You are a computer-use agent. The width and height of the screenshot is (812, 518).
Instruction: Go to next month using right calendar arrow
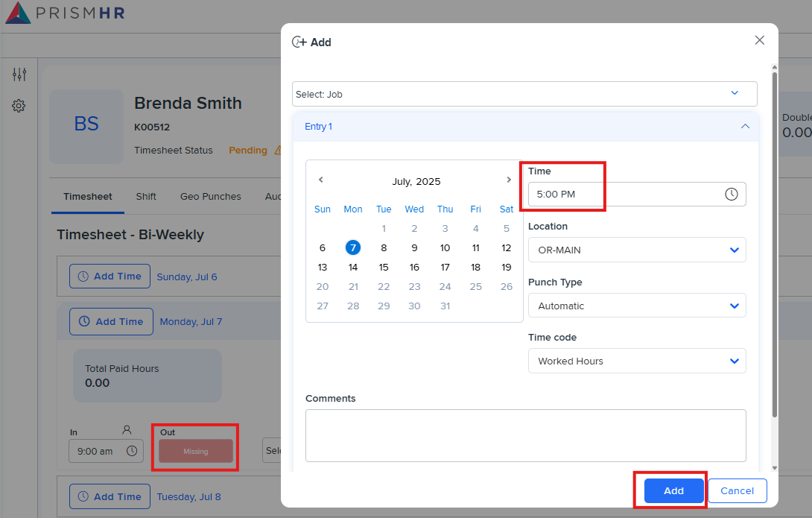point(509,180)
